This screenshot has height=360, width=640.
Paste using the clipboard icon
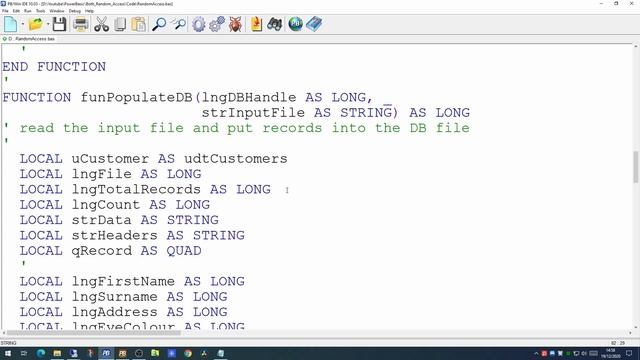pyautogui.click(x=138, y=24)
